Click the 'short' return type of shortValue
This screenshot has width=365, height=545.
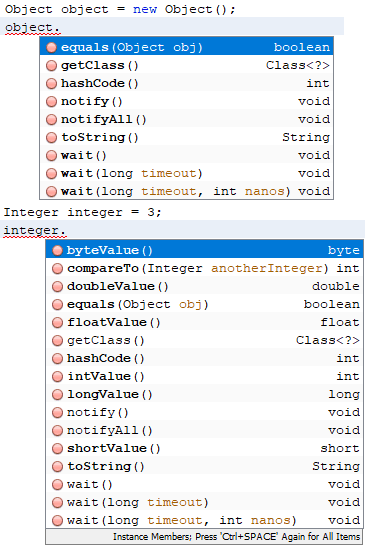click(340, 448)
